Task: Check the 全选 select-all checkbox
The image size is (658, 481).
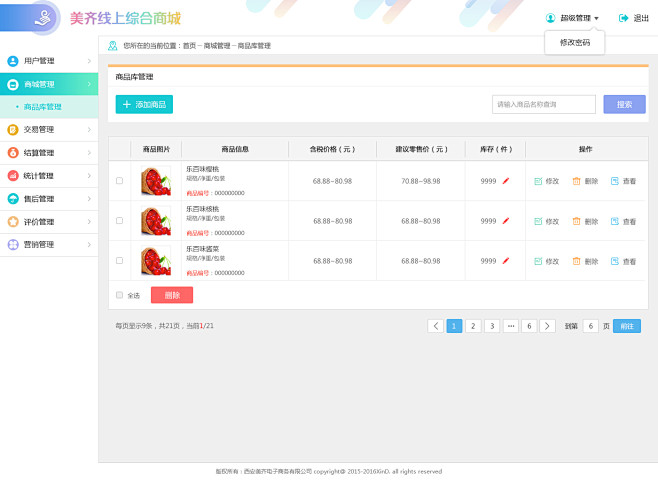Action: pyautogui.click(x=120, y=295)
